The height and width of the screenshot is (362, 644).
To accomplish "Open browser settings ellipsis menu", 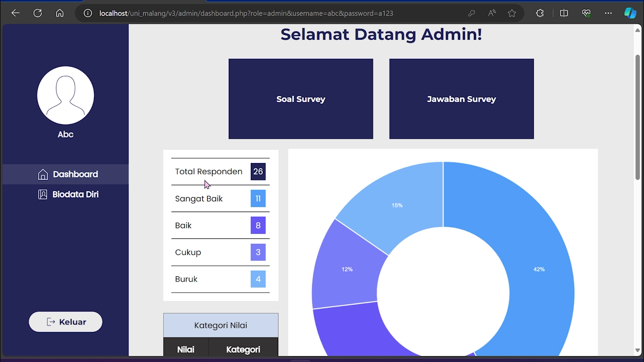I will click(x=608, y=13).
